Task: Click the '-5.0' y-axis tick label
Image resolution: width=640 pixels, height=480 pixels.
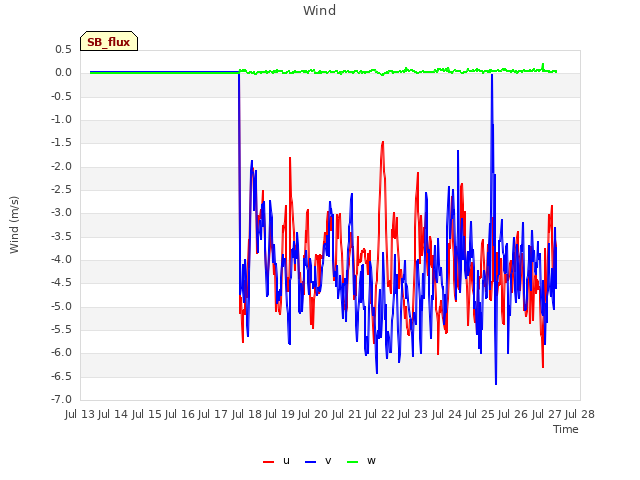Action: (62, 306)
